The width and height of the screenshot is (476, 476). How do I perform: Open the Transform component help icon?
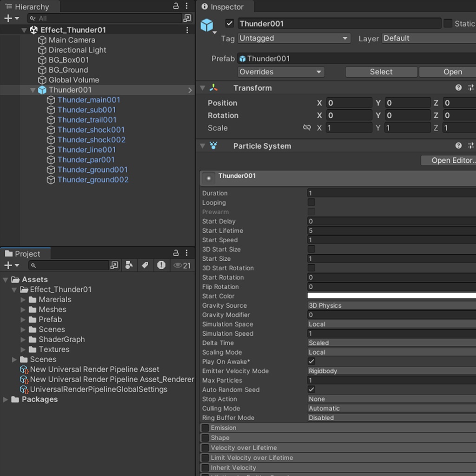coord(458,87)
